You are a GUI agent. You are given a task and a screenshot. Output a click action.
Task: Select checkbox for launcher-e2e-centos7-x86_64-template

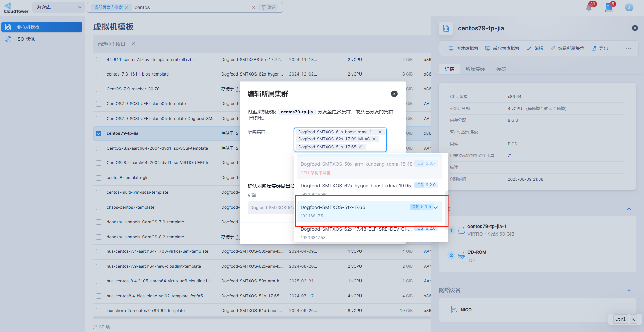click(99, 311)
